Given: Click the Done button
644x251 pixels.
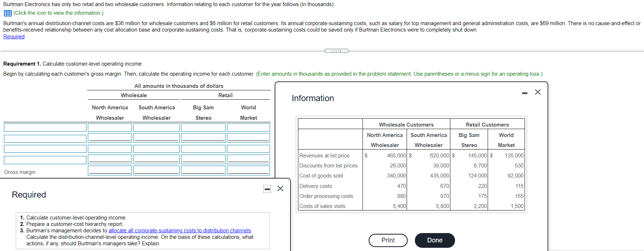Looking at the screenshot, I should coord(435,240).
